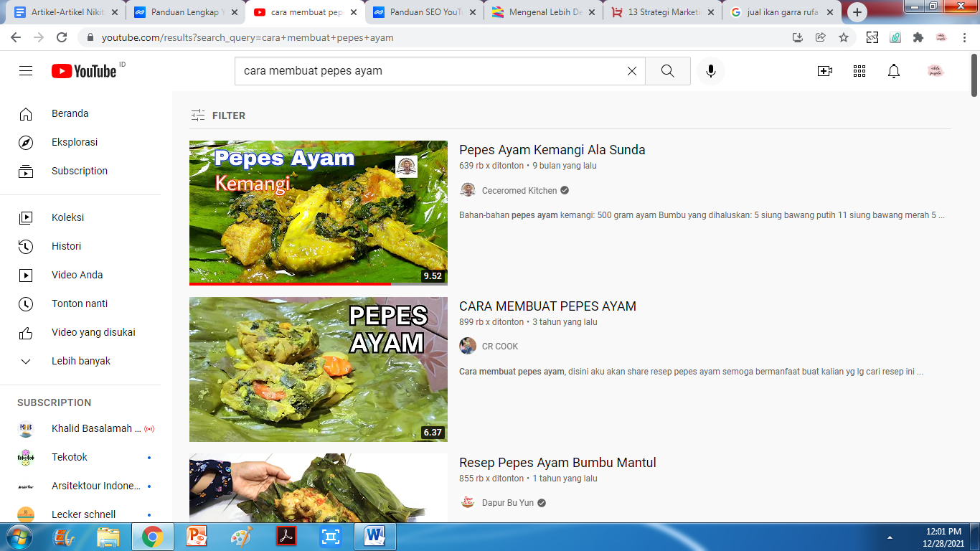Image resolution: width=980 pixels, height=551 pixels.
Task: Click the page vertical scrollbar
Action: coord(974,75)
